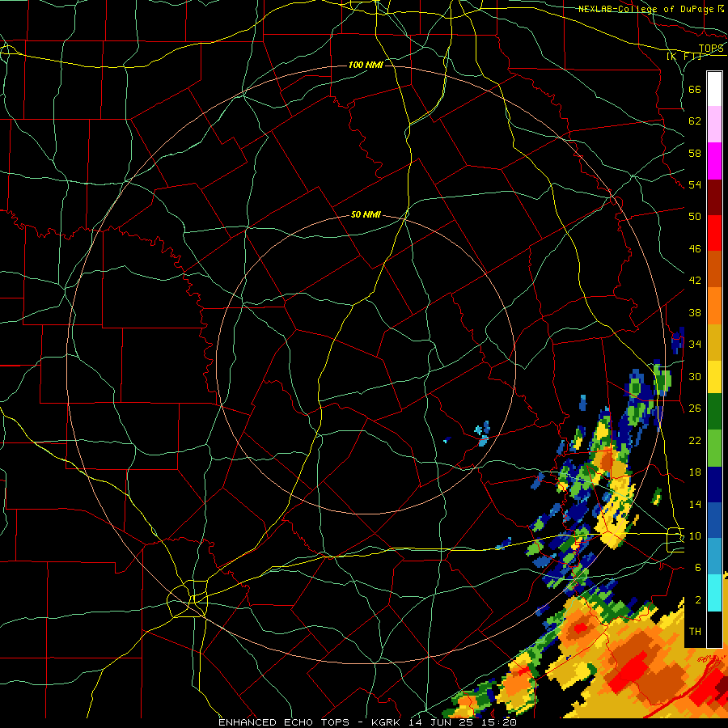This screenshot has width=728, height=728.
Task: Click the '6' legend value
Action: [x=697, y=567]
